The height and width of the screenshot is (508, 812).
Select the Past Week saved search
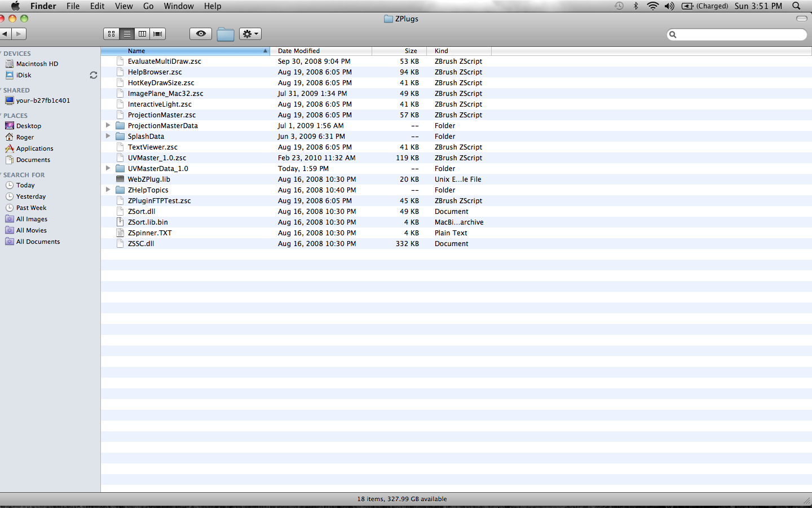click(x=31, y=208)
